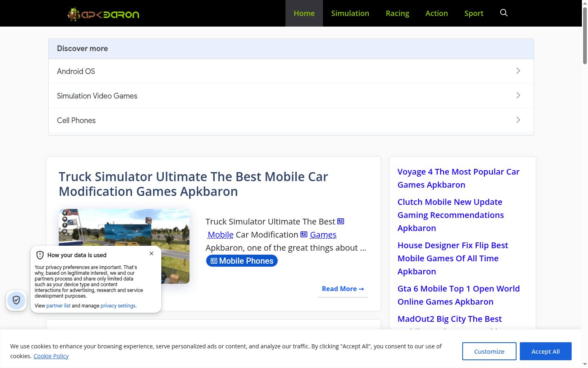Expand the Simulation Video Games chevron
The image size is (588, 368).
click(x=518, y=95)
